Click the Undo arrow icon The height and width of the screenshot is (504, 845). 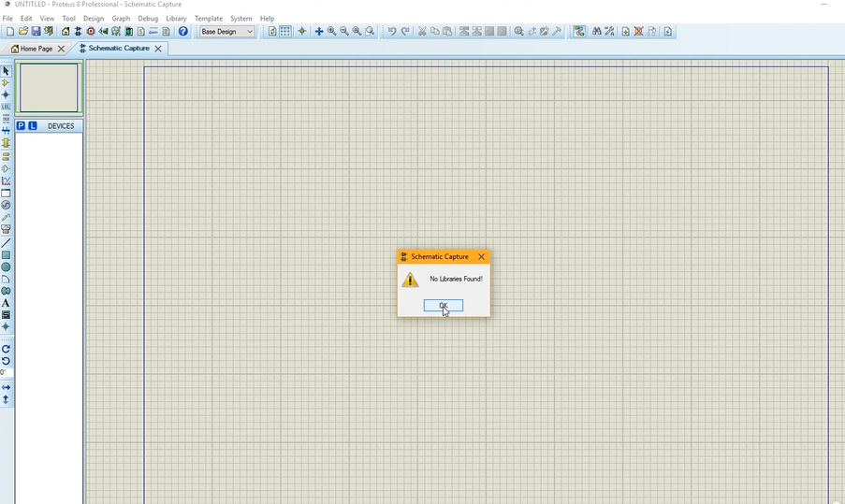click(x=392, y=31)
